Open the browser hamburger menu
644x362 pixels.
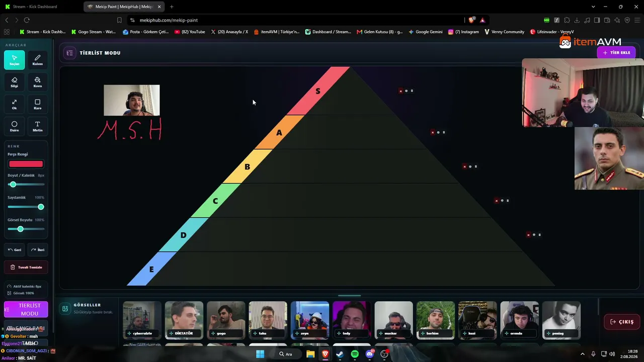637,20
